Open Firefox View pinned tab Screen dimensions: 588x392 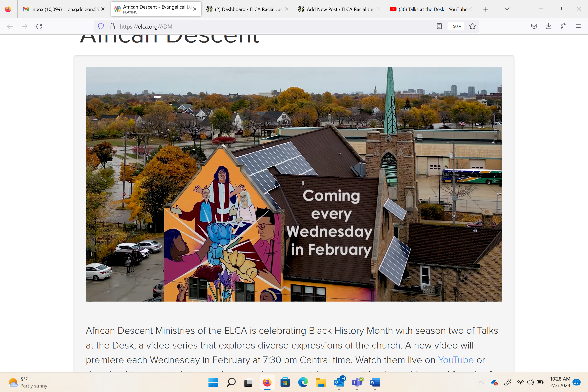[x=8, y=9]
